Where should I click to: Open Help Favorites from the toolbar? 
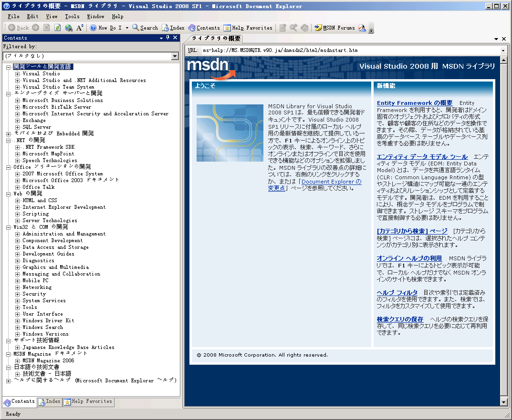(248, 28)
